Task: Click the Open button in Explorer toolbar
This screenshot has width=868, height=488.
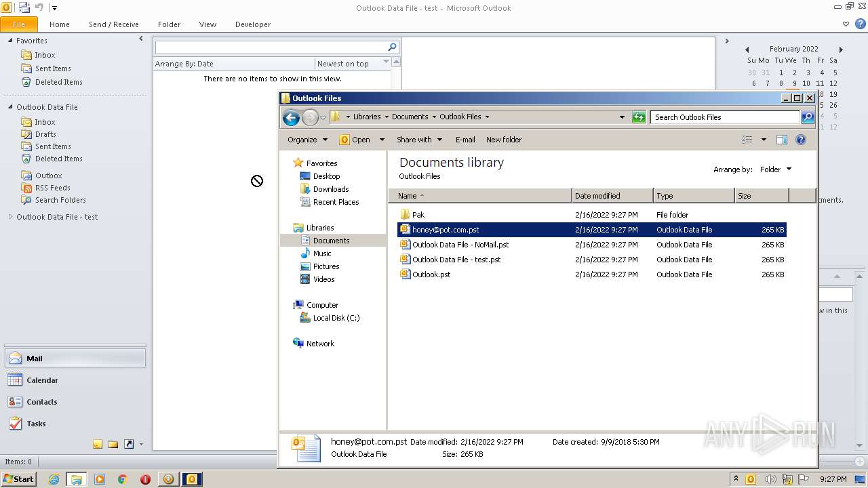Action: click(x=355, y=140)
